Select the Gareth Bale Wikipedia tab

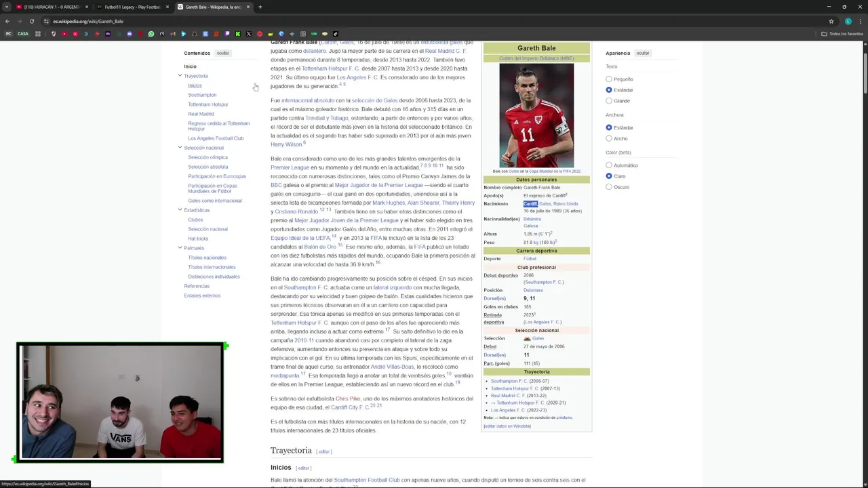214,7
